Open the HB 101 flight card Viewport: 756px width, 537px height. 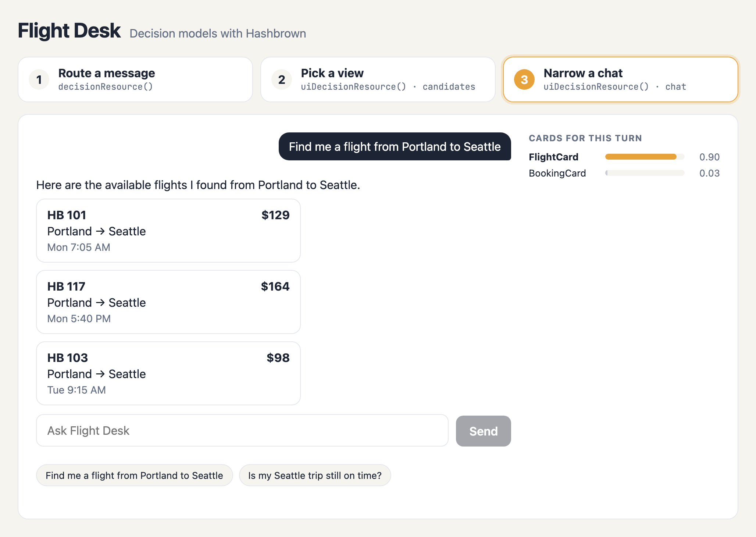168,231
